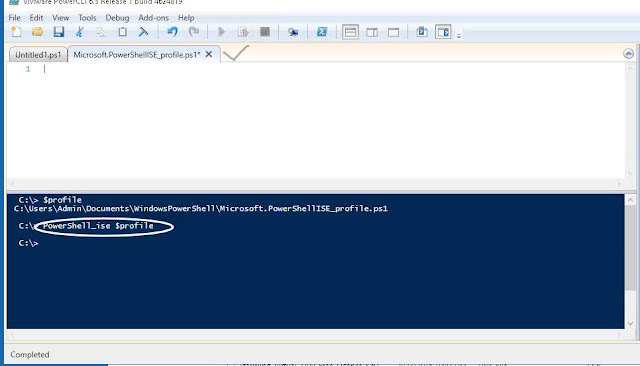Open the Debug menu

tap(117, 18)
